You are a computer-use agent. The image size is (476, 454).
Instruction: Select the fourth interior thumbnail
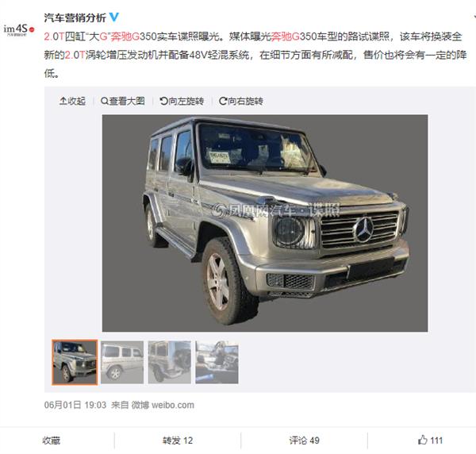point(217,362)
